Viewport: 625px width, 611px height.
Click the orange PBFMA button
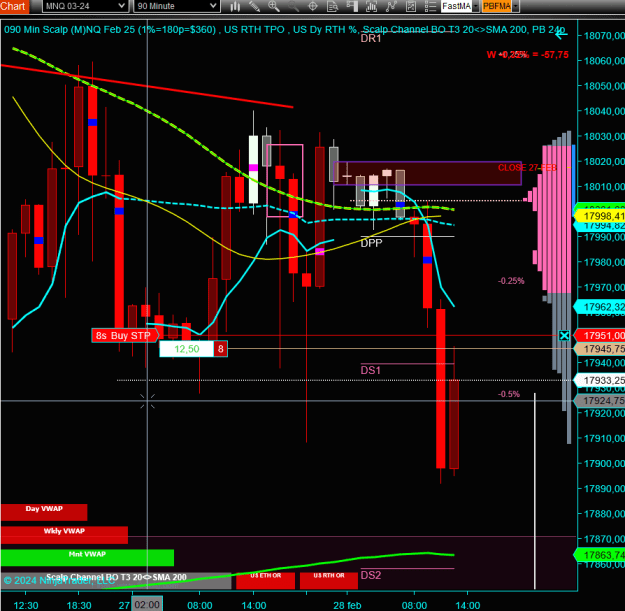coord(497,6)
